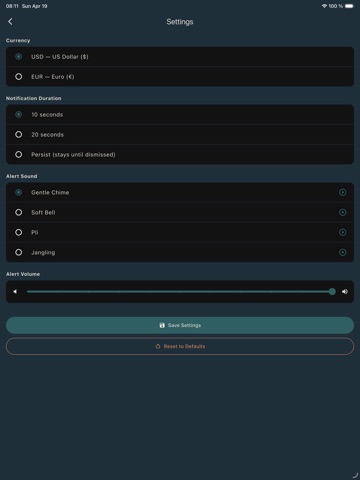Screen dimensions: 360x480
Task: Click the Currency section heading
Action: pyautogui.click(x=18, y=40)
